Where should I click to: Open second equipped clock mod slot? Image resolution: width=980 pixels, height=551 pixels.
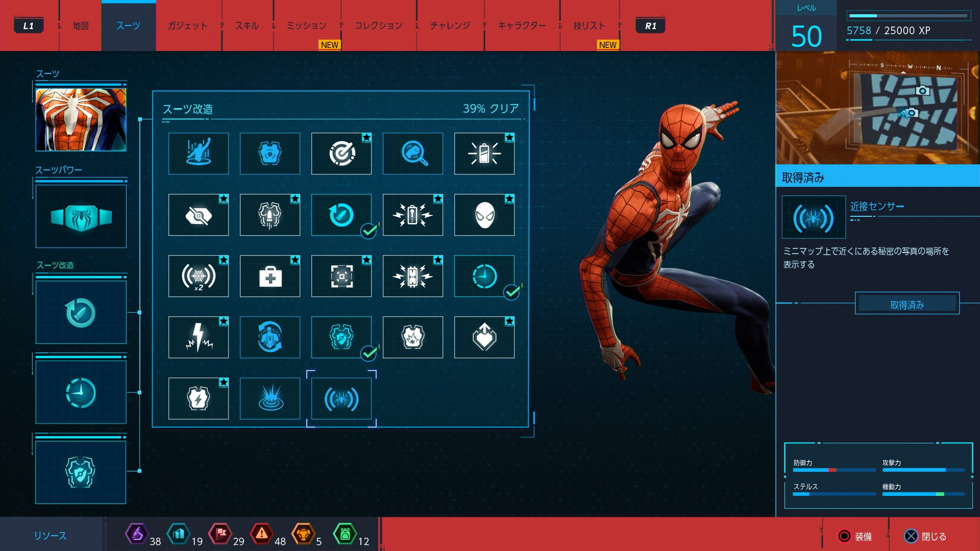[x=81, y=392]
